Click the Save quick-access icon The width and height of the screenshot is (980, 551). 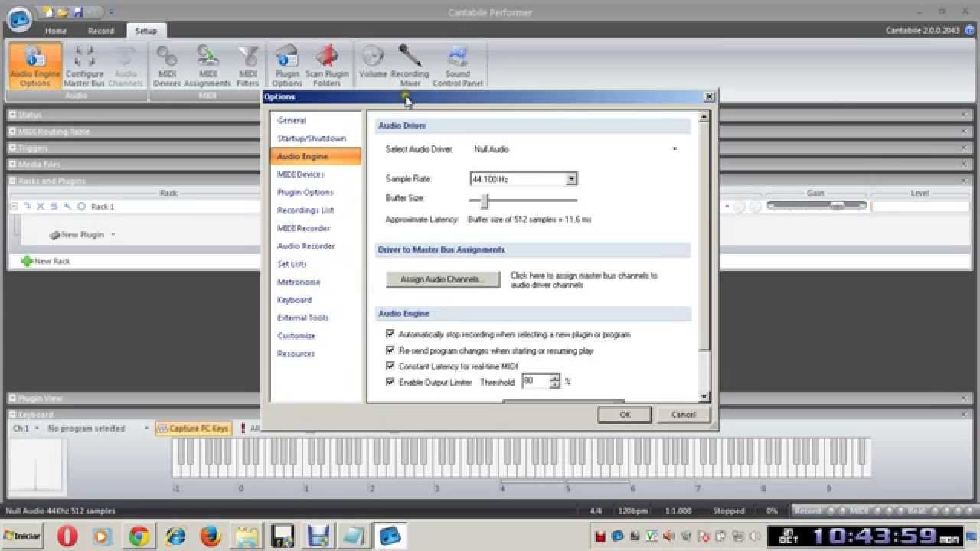[x=77, y=12]
